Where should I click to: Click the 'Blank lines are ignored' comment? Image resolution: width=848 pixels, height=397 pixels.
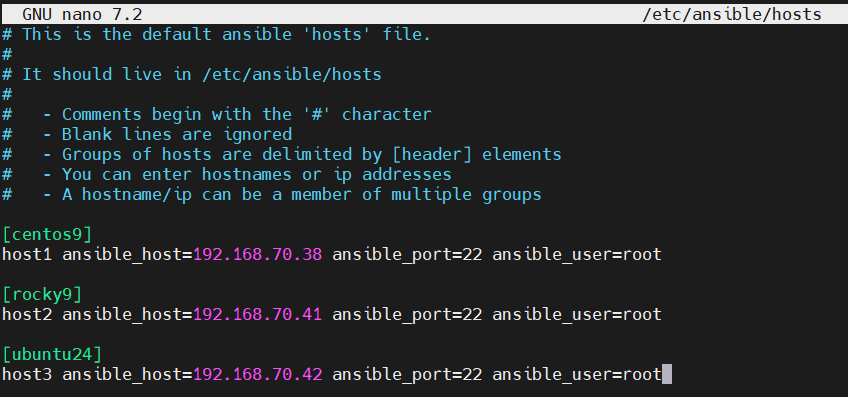point(147,134)
